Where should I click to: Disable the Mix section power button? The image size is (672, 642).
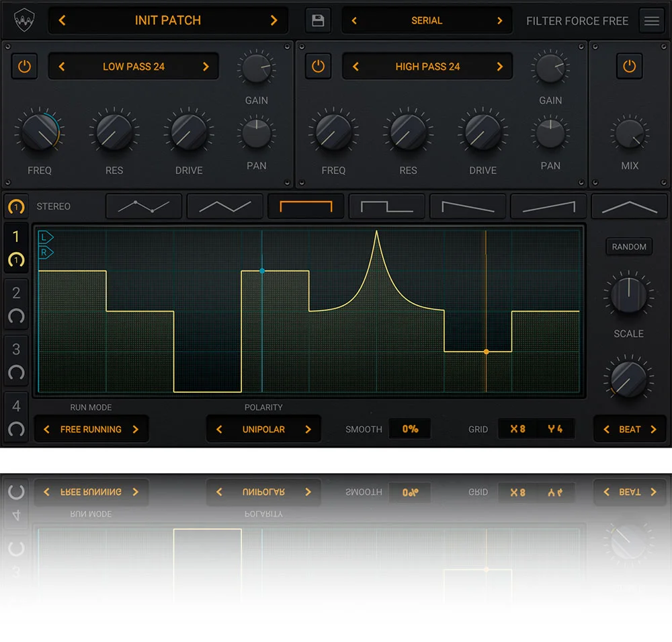(629, 67)
